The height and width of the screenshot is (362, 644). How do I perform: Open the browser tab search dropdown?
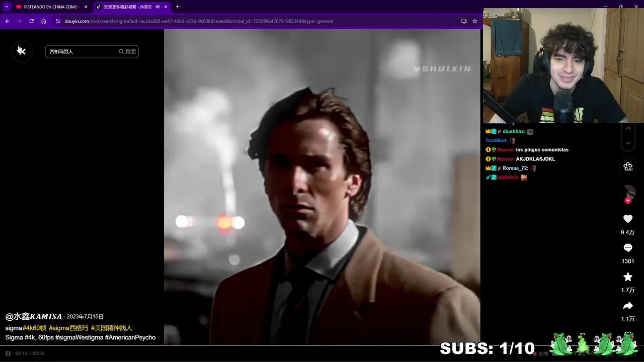coord(7,7)
